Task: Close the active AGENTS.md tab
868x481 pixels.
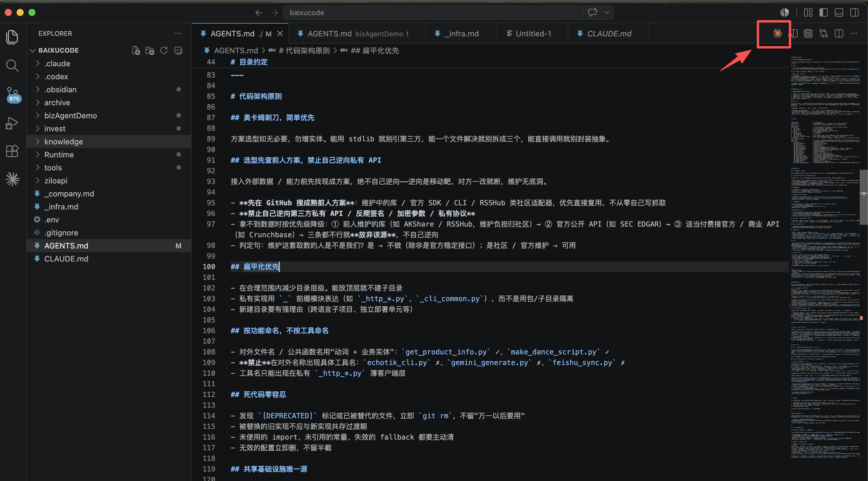Action: [280, 33]
